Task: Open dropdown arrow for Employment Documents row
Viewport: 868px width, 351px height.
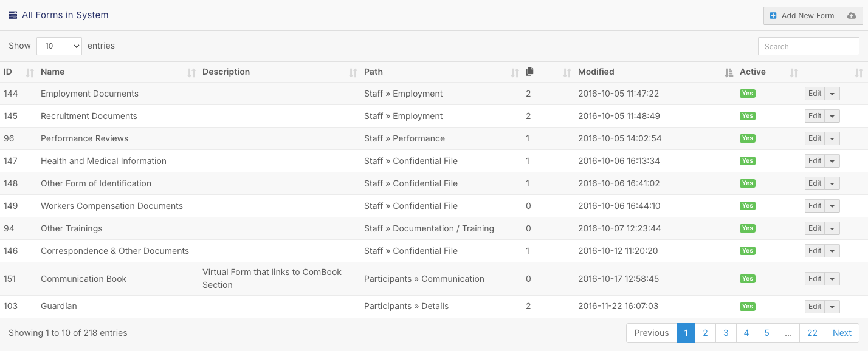Action: point(832,94)
